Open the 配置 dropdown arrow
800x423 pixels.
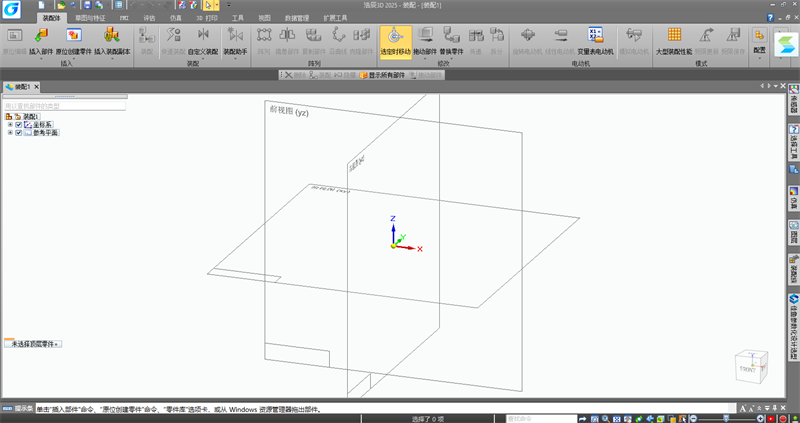pos(759,58)
